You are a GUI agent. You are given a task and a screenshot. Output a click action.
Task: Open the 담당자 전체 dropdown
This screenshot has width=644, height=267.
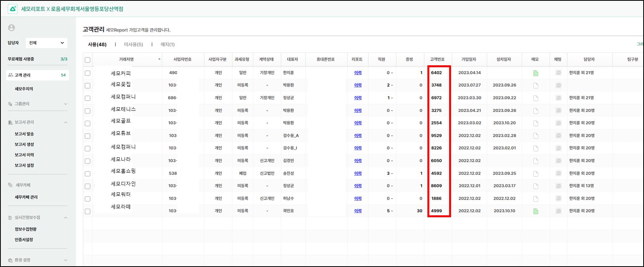tap(46, 43)
